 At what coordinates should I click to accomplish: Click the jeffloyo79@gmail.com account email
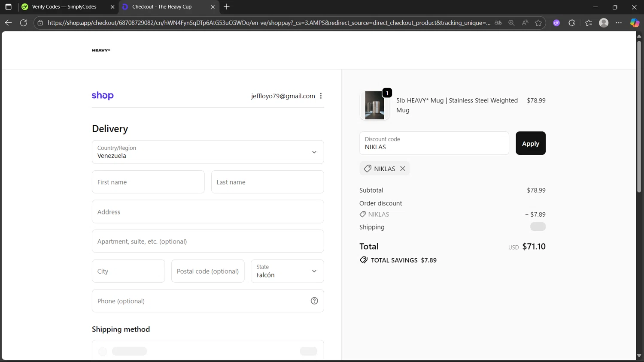point(283,96)
